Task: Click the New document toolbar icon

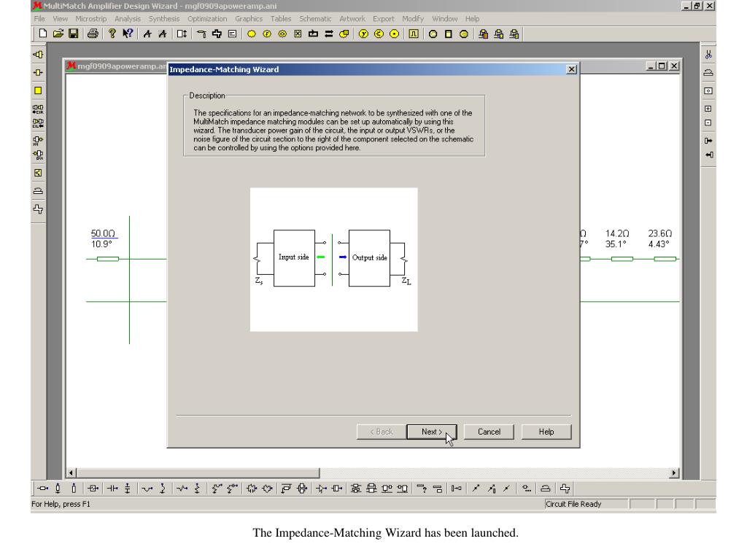Action: pos(43,34)
